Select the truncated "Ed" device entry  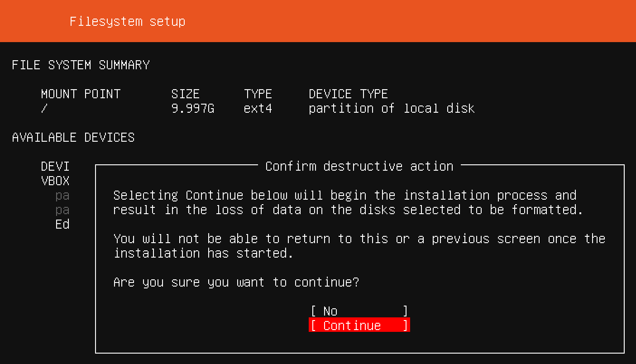pyautogui.click(x=62, y=225)
